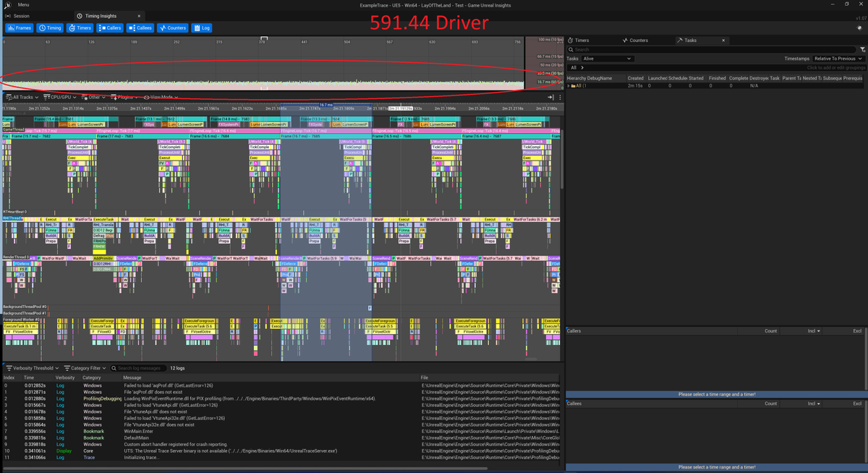Screen dimensions: 868x473
Task: Sort by Finished column header
Action: click(x=718, y=78)
